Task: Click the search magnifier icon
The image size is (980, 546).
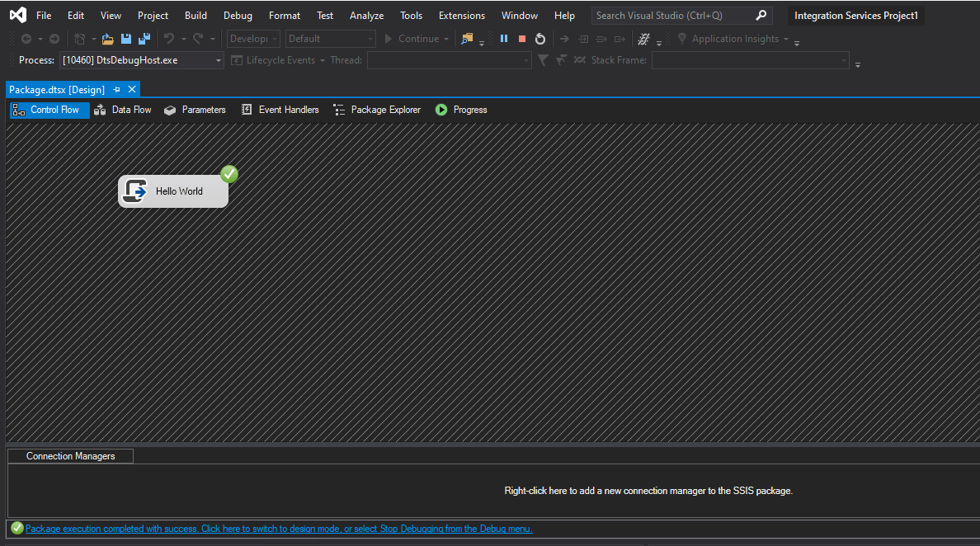Action: [761, 16]
